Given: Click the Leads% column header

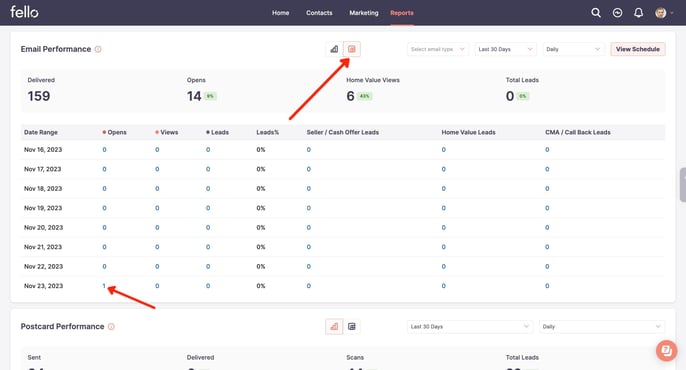Looking at the screenshot, I should pyautogui.click(x=267, y=132).
